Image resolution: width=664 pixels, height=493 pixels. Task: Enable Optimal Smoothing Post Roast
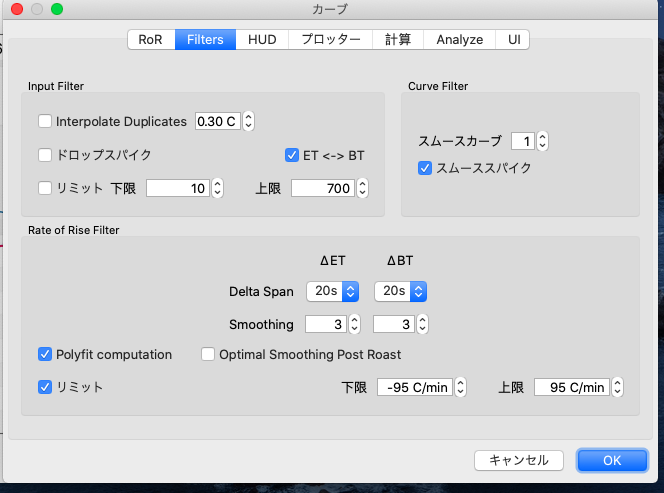tap(209, 354)
